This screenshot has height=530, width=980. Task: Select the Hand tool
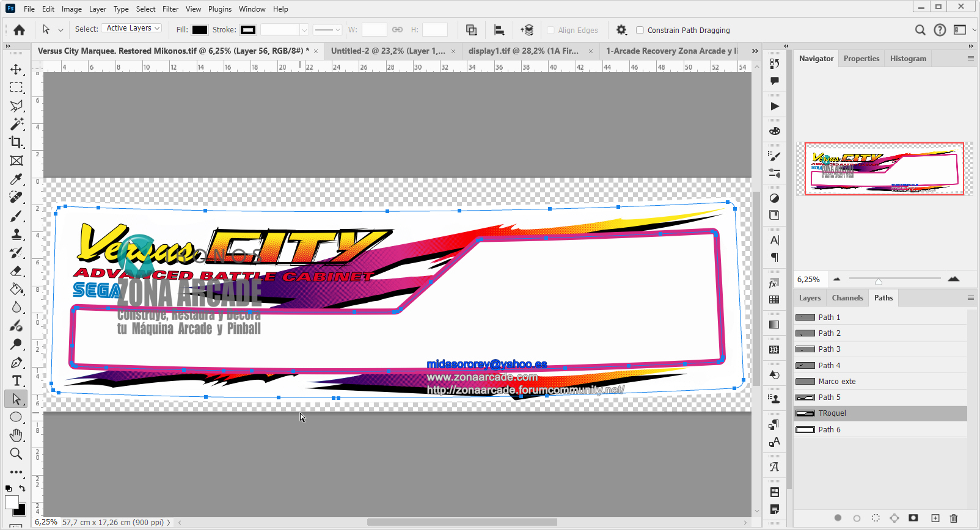16,435
